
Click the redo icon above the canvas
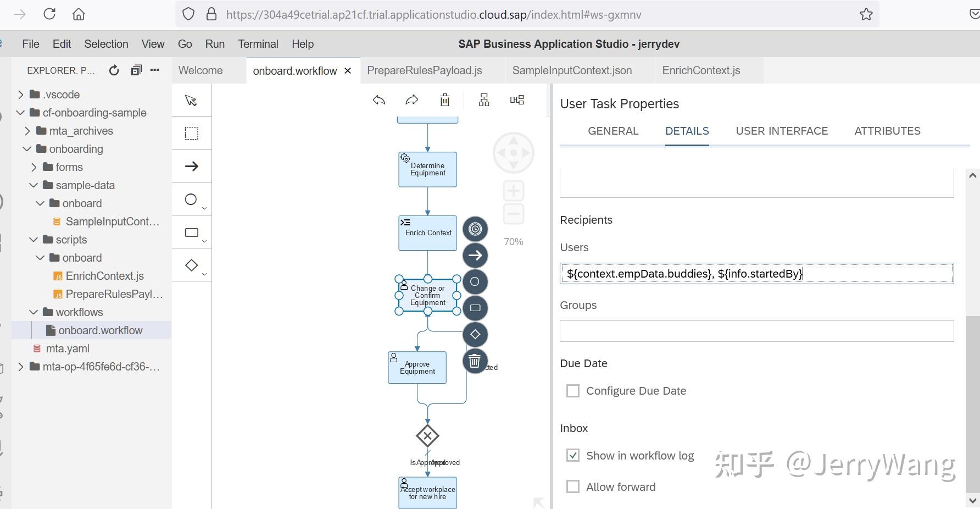tap(411, 99)
